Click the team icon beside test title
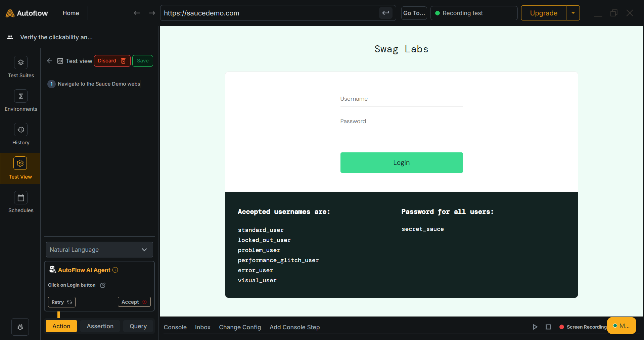Image resolution: width=644 pixels, height=340 pixels. [10, 37]
